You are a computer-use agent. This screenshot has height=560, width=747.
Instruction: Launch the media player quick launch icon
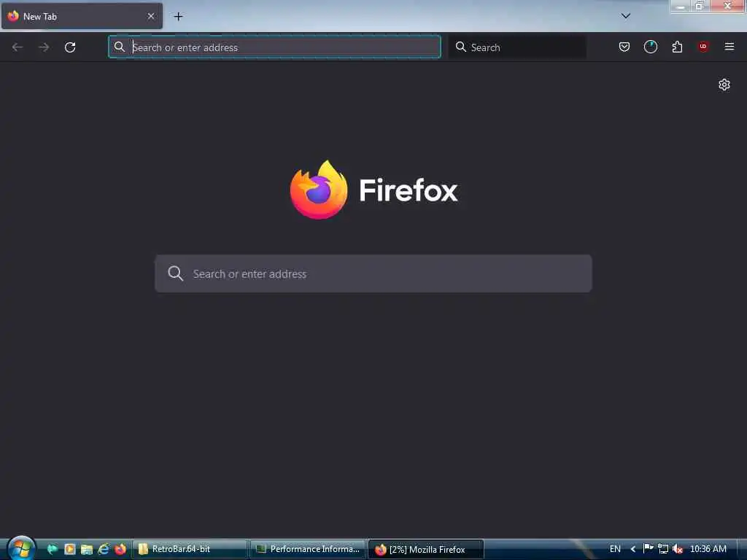pyautogui.click(x=69, y=549)
